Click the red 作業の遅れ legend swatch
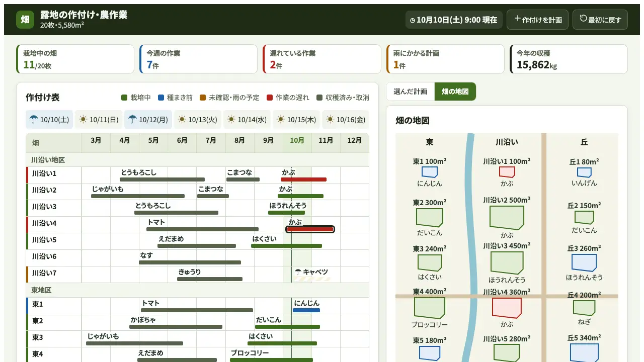 [x=270, y=98]
